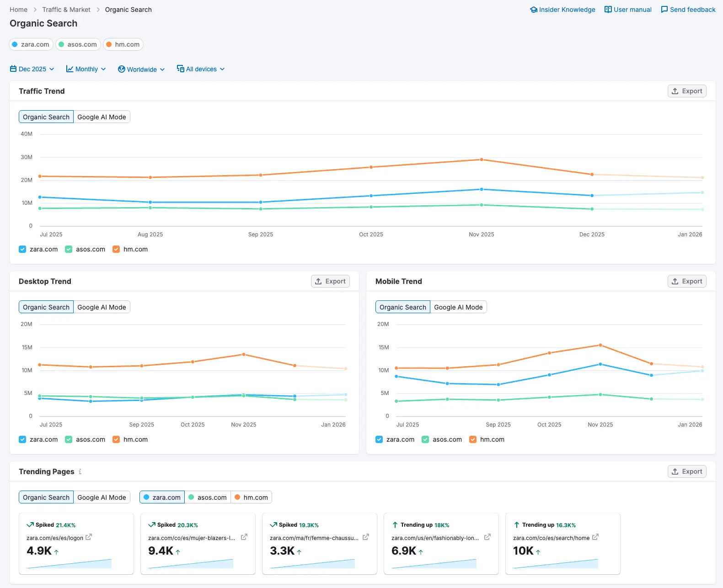Uncheck zara.com in Traffic Trend legend

click(22, 249)
